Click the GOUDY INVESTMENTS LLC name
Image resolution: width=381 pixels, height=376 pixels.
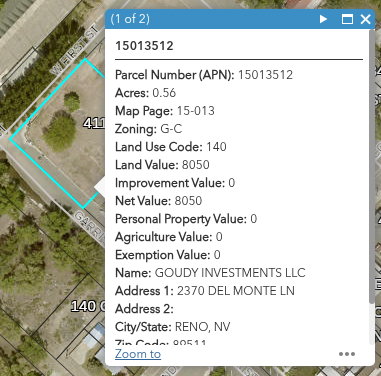tap(230, 273)
